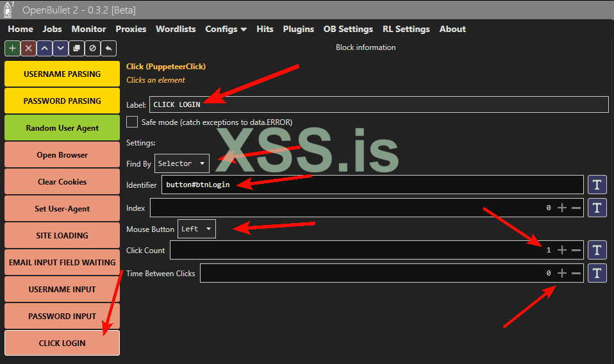This screenshot has height=364, width=614.
Task: Open the Plugins page
Action: 299,29
